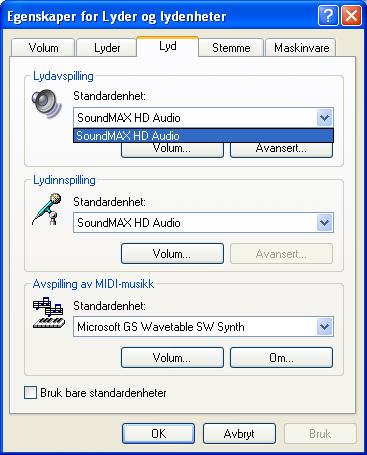367x455 pixels.
Task: Go to the Maskinvare tab
Action: [301, 48]
